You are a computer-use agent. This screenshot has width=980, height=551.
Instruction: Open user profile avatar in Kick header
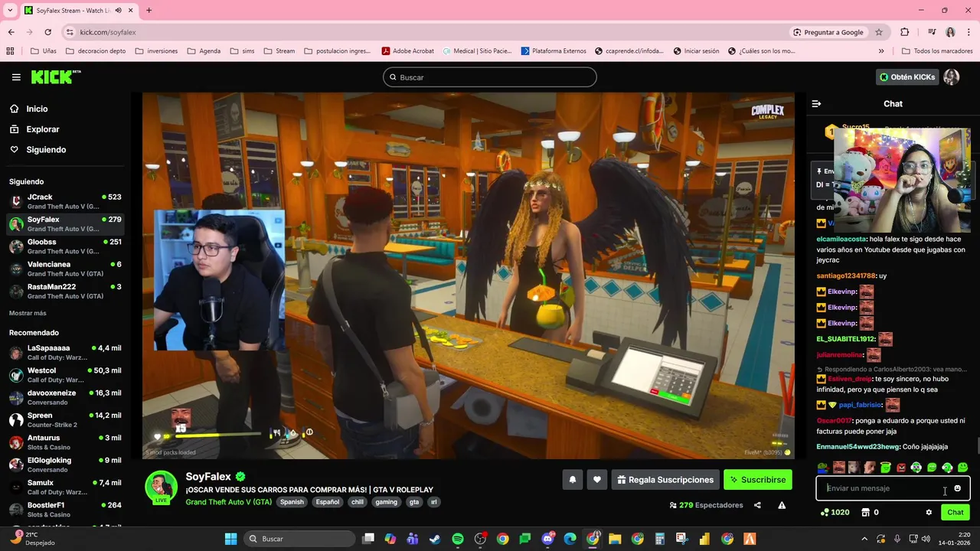pos(952,77)
